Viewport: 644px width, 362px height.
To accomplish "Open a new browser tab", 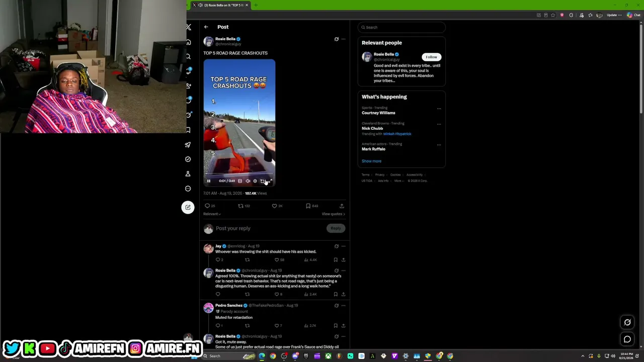I will 256,5.
